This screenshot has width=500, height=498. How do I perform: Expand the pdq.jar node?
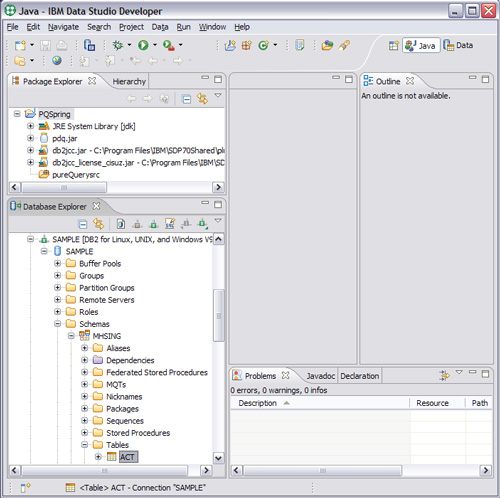(x=30, y=138)
